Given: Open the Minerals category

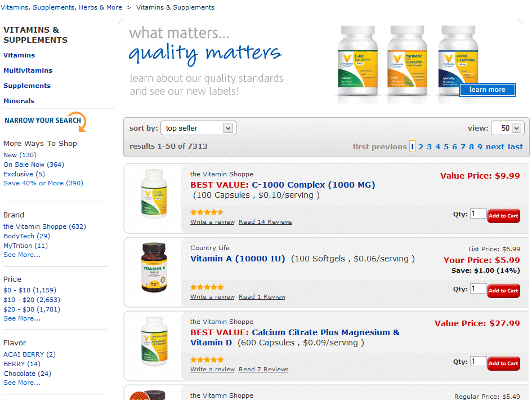Looking at the screenshot, I should click(x=19, y=101).
